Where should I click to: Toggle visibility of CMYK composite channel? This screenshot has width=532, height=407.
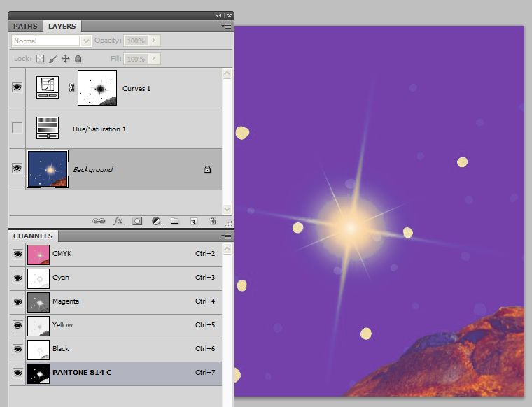pos(17,254)
